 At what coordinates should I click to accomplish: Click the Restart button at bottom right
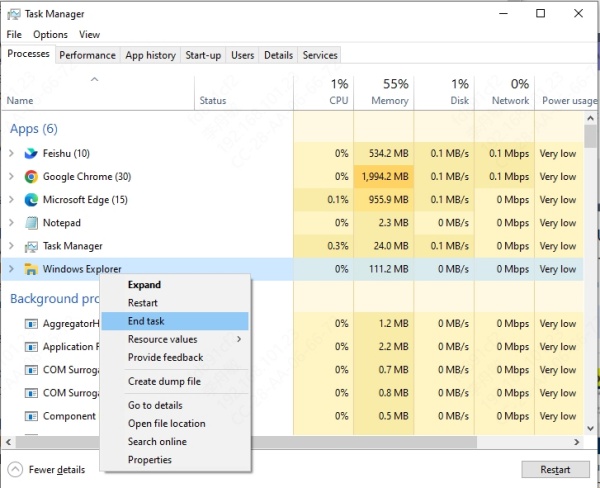pos(555,470)
